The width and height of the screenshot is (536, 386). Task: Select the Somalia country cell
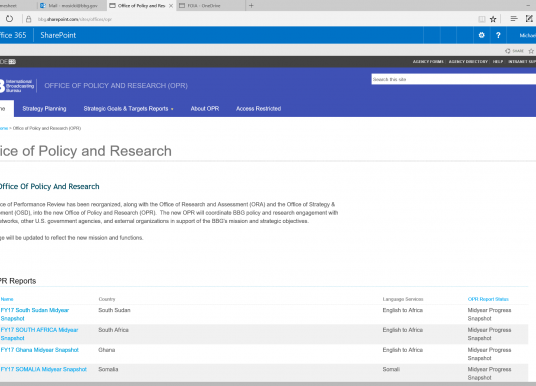tap(108, 369)
